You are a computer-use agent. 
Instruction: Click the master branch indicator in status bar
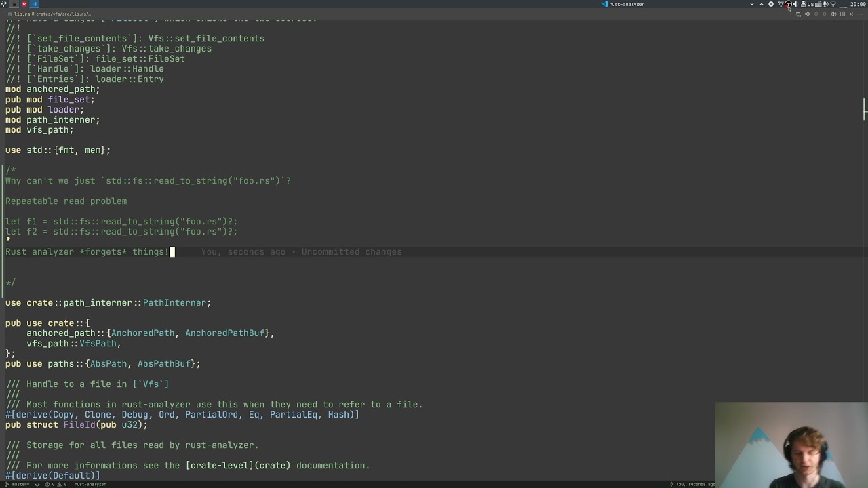click(18, 484)
